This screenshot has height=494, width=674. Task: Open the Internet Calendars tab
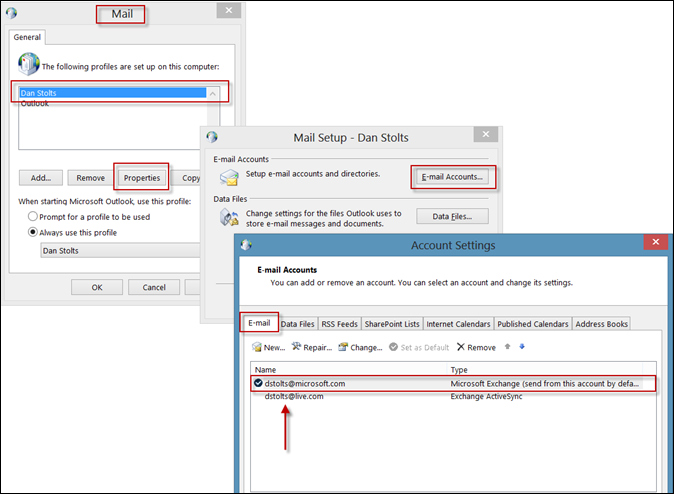(x=458, y=324)
